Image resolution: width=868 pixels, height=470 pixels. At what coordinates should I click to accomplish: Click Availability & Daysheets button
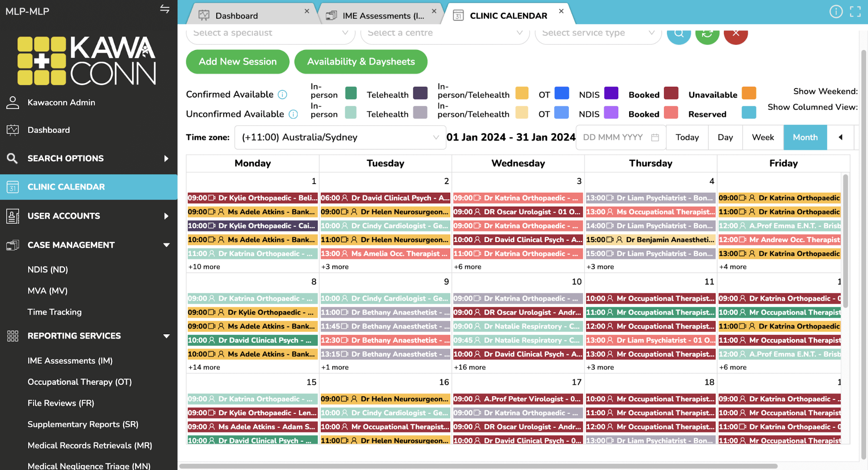361,62
